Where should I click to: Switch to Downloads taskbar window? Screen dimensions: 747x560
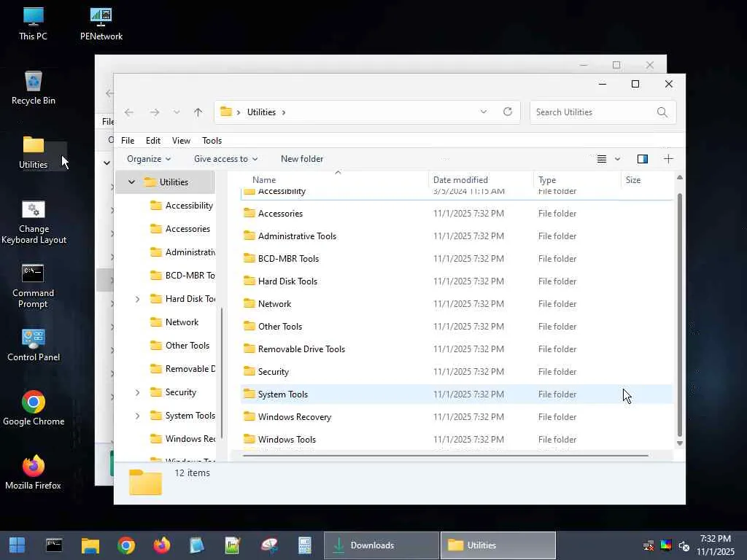381,545
